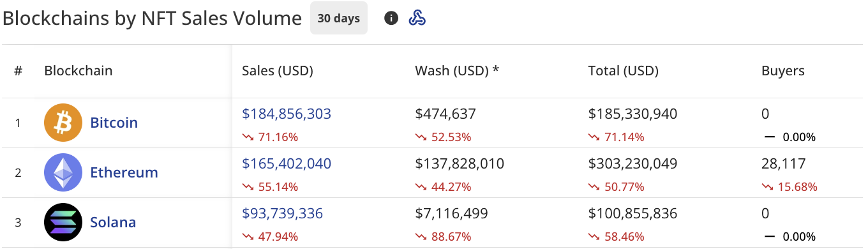Open the Solana blockchain link
868x249 pixels.
(x=113, y=222)
